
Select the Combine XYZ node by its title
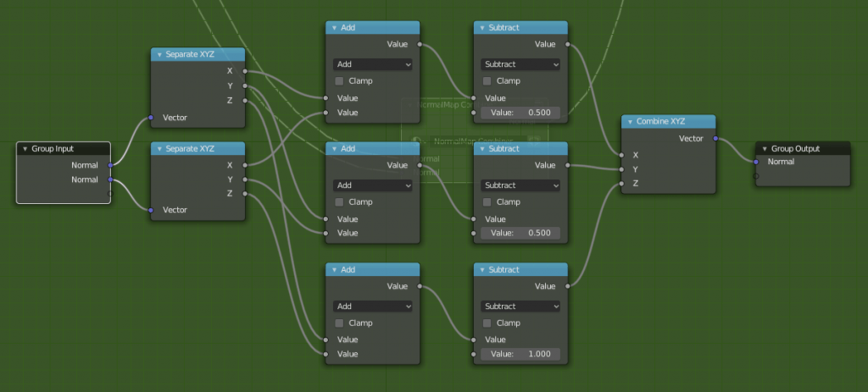tap(660, 122)
